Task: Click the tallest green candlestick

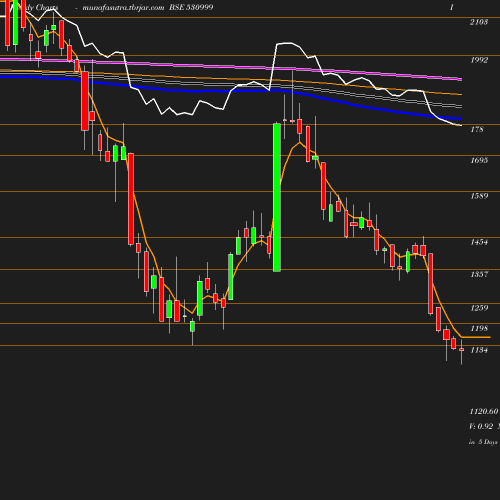Action: coord(277,197)
